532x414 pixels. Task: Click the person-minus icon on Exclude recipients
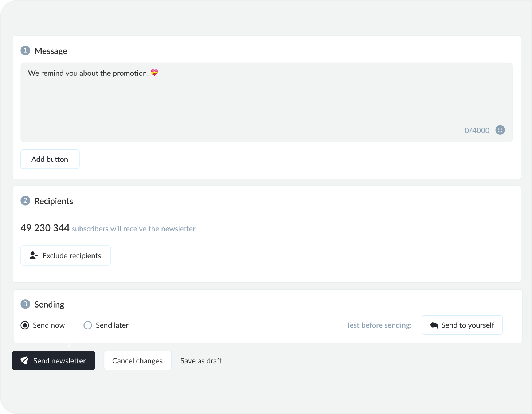click(x=33, y=255)
